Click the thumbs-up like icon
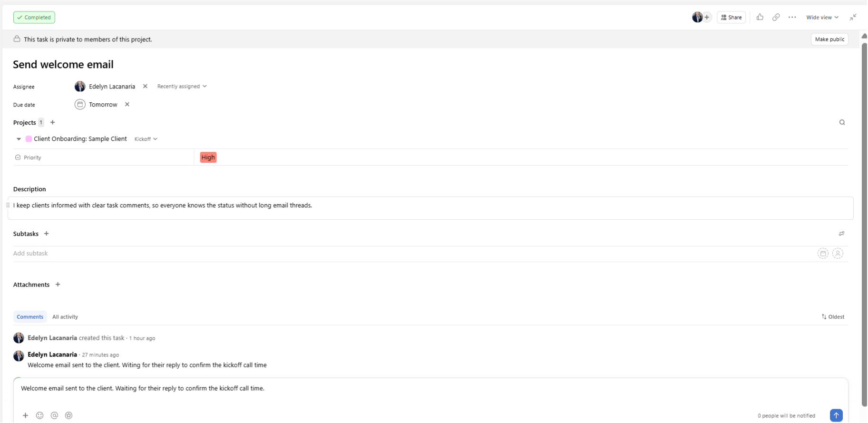This screenshot has height=423, width=868. pyautogui.click(x=760, y=17)
